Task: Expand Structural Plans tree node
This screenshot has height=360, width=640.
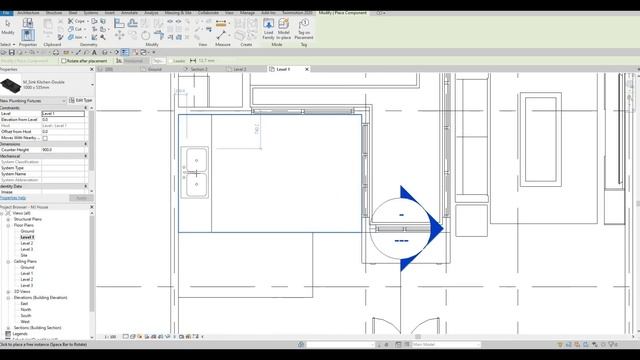Action: pyautogui.click(x=8, y=219)
